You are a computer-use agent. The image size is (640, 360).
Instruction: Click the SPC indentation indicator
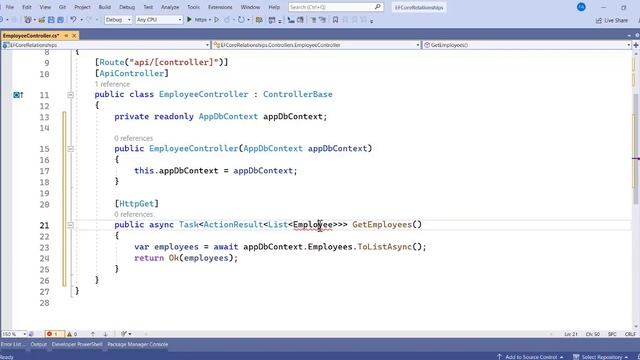pos(612,334)
